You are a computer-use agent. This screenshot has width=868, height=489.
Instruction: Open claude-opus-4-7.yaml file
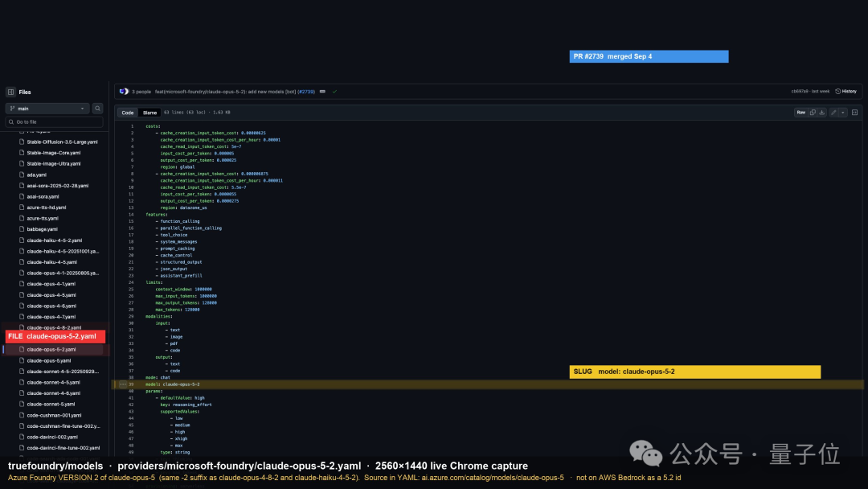pyautogui.click(x=51, y=317)
